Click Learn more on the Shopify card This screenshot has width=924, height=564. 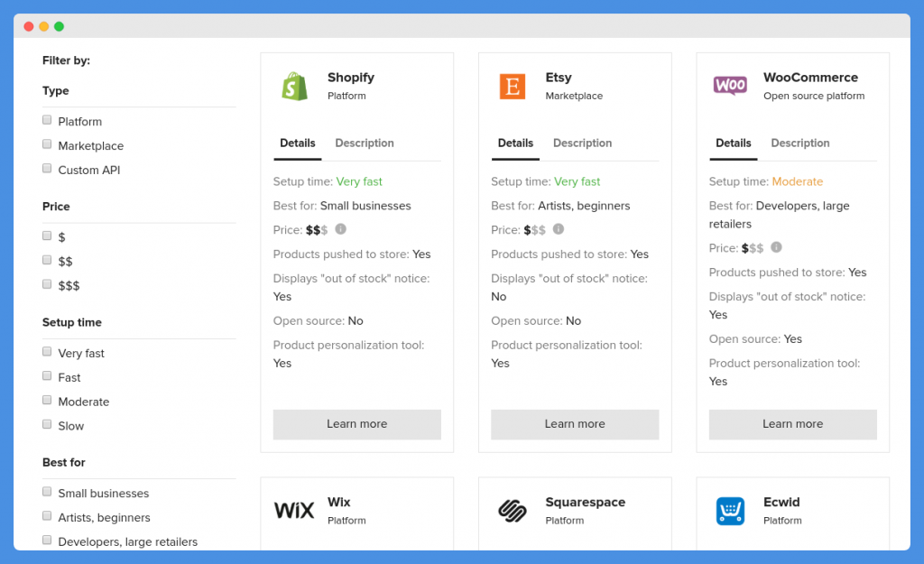pyautogui.click(x=357, y=424)
